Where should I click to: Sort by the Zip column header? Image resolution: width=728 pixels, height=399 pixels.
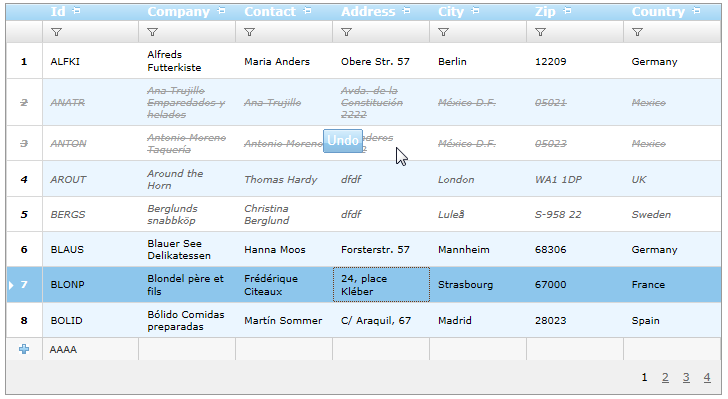coord(545,12)
